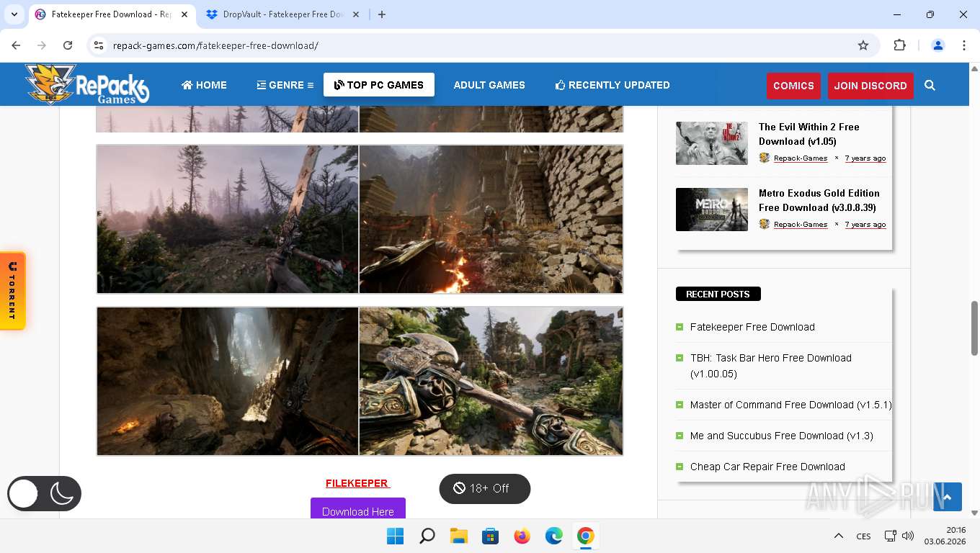Open Microsoft Store from the taskbar

point(491,536)
